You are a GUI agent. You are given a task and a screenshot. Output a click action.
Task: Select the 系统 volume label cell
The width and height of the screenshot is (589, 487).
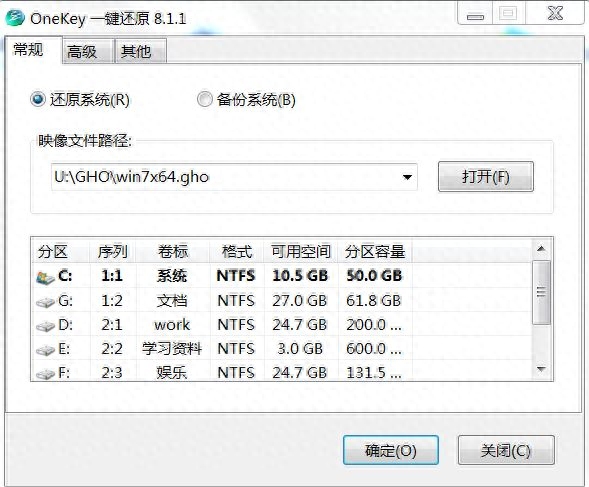(x=172, y=276)
